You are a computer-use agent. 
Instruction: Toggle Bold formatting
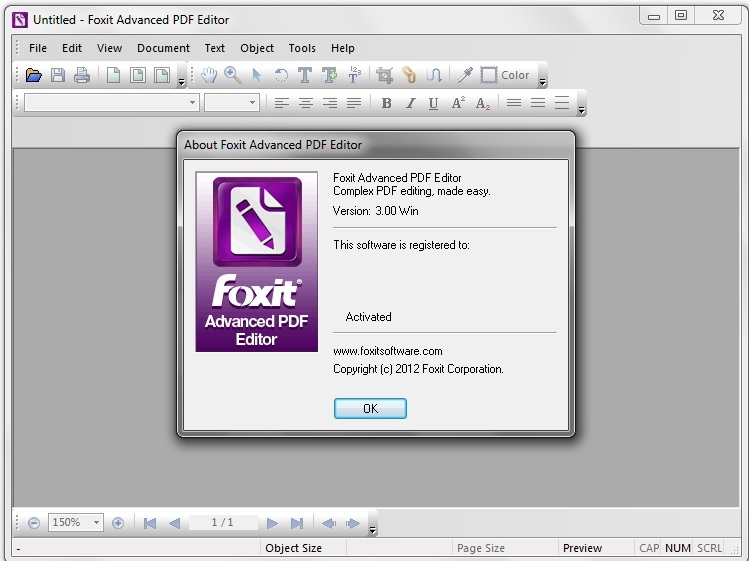point(386,103)
